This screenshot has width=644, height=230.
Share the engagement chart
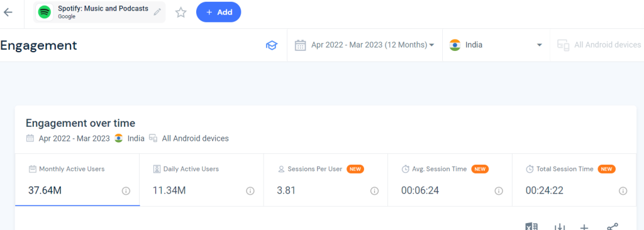(x=613, y=227)
